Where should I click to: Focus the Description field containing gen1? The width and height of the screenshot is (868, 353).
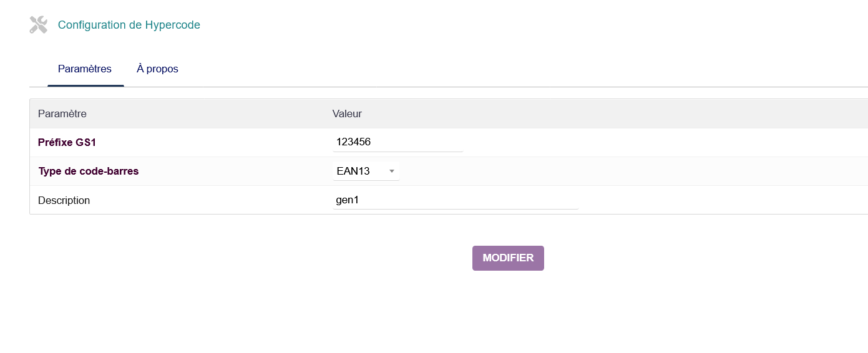(x=456, y=200)
